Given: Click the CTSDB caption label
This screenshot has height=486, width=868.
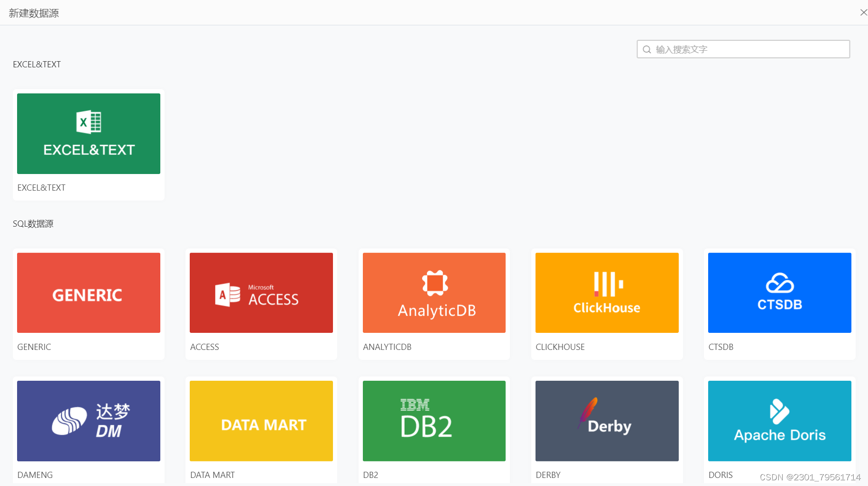Looking at the screenshot, I should click(721, 347).
